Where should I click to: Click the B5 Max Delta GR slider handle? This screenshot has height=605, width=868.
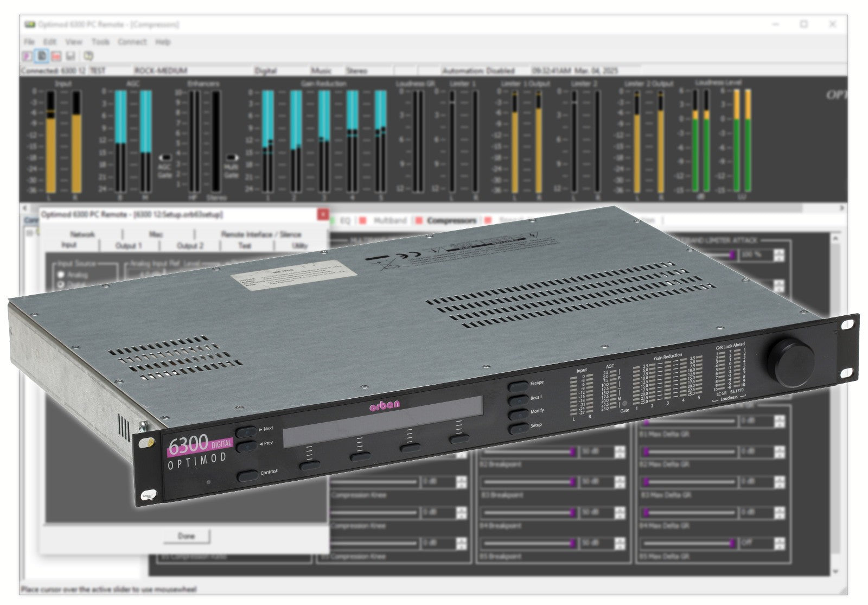click(732, 543)
